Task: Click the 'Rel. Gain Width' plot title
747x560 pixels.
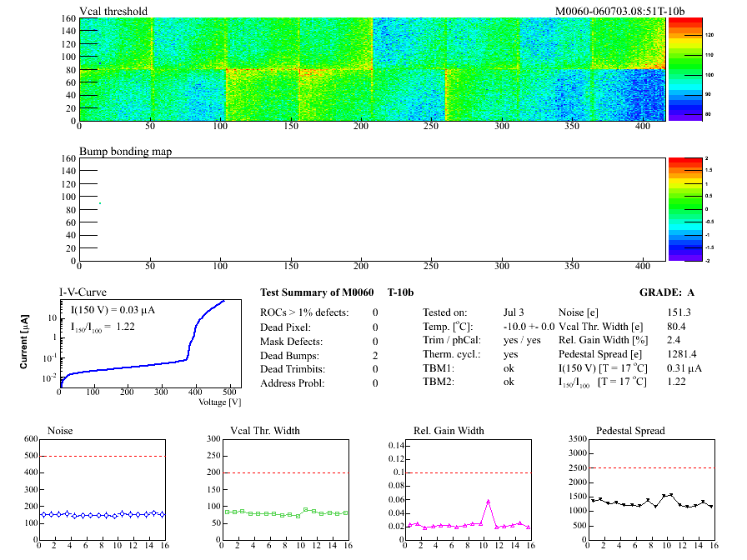Action: coord(449,431)
